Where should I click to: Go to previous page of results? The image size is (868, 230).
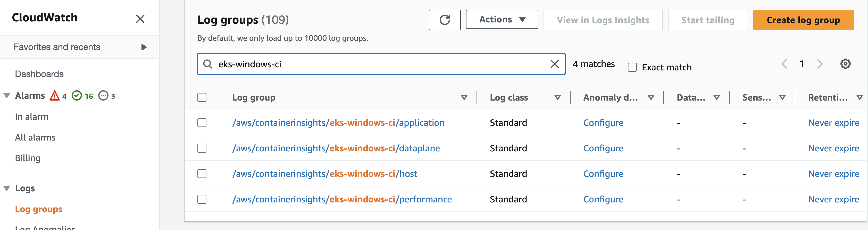click(x=784, y=64)
